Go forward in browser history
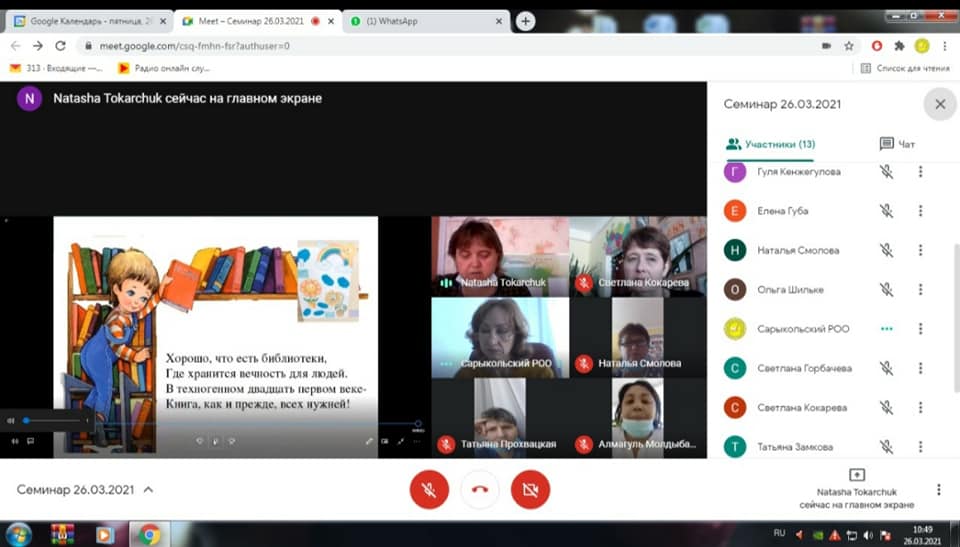Screen dimensions: 960x547 (x=38, y=46)
